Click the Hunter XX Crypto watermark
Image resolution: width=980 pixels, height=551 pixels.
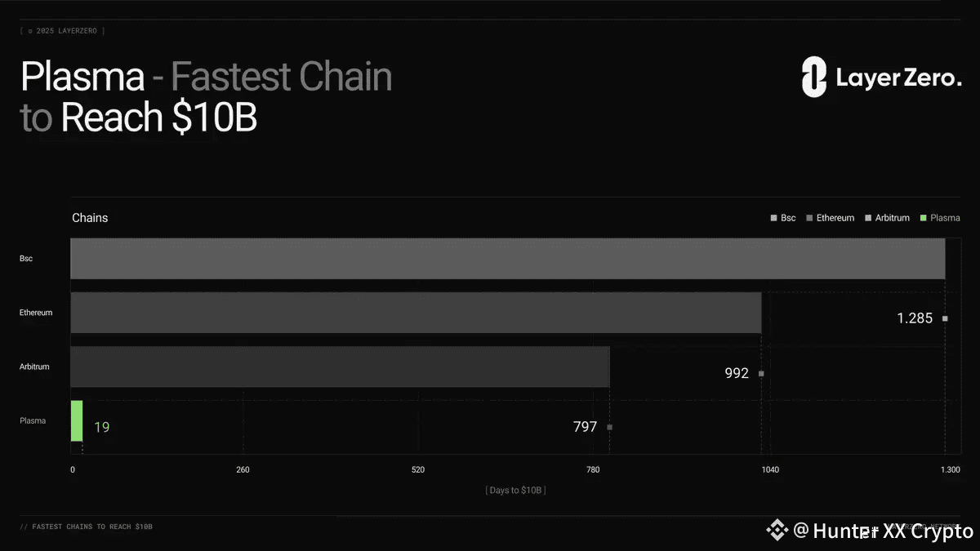[882, 531]
